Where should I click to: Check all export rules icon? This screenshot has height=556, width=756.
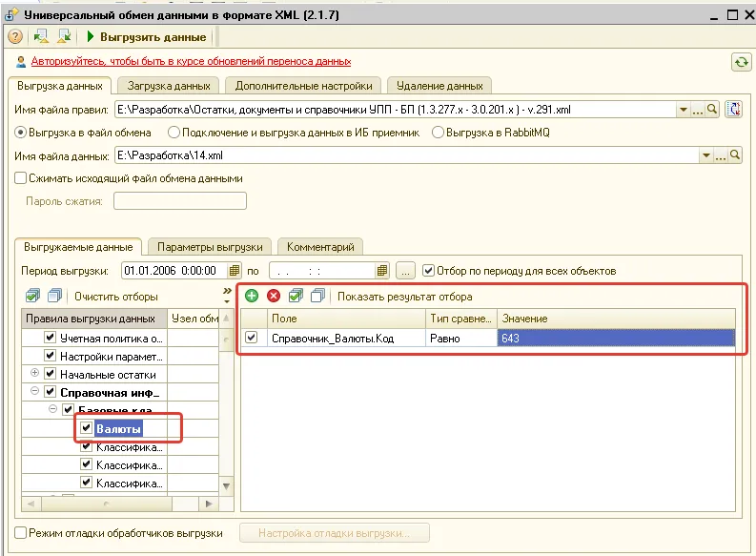click(x=32, y=296)
